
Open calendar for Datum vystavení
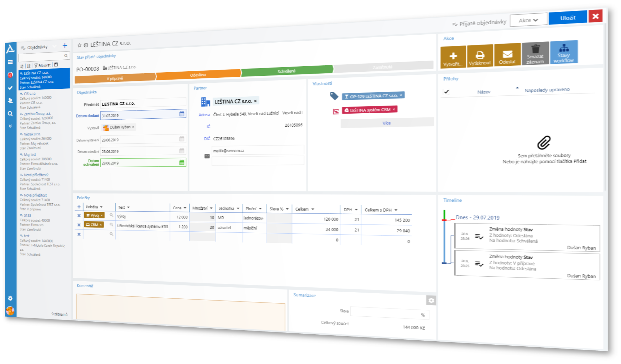click(182, 139)
